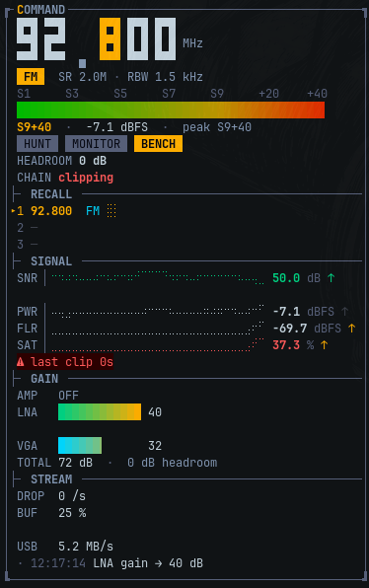
Task: Click the SAT orange up-trend arrow
Action: pos(324,345)
